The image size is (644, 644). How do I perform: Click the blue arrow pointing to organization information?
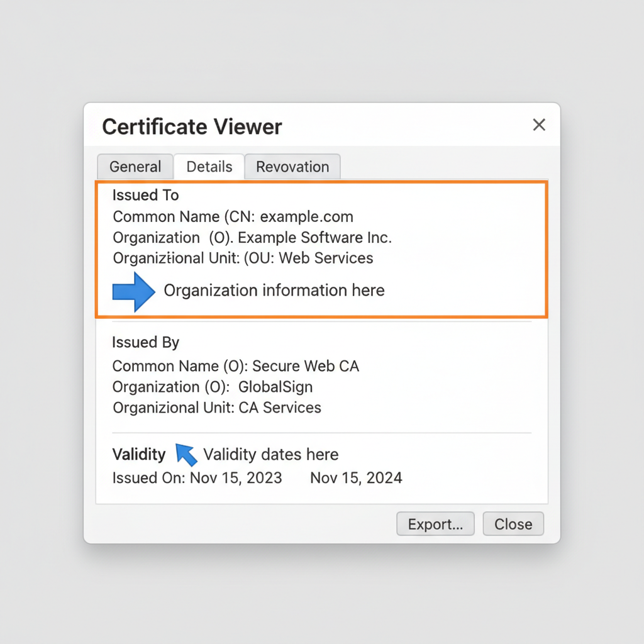(x=133, y=291)
